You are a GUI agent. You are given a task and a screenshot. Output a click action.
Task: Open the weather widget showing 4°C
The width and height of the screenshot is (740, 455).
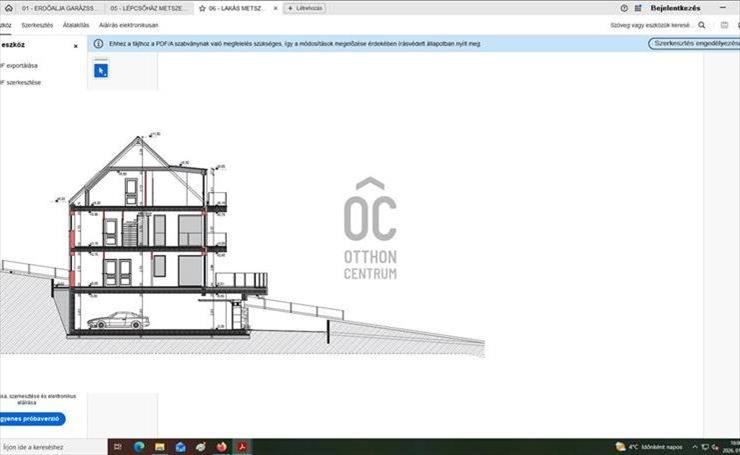click(x=649, y=447)
